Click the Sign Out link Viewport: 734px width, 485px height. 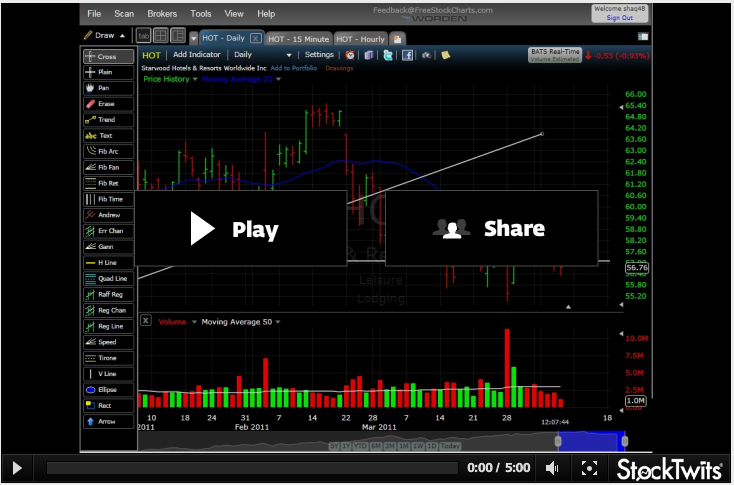pyautogui.click(x=619, y=18)
